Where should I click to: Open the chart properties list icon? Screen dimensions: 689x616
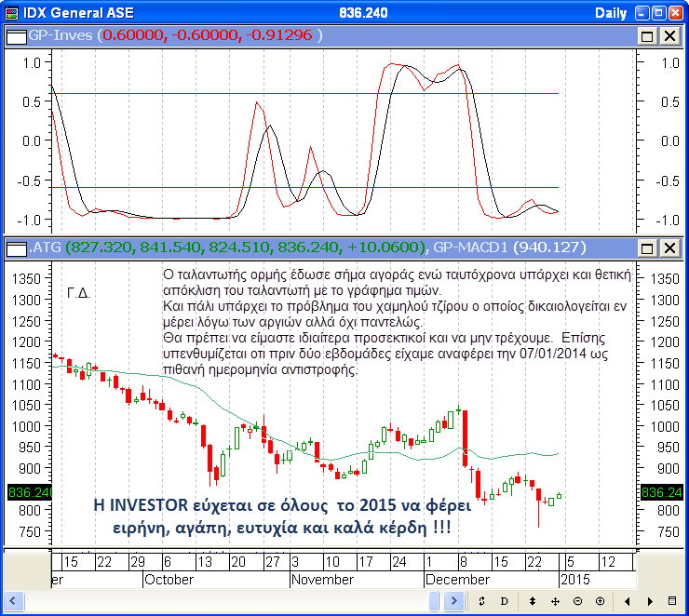point(672,600)
